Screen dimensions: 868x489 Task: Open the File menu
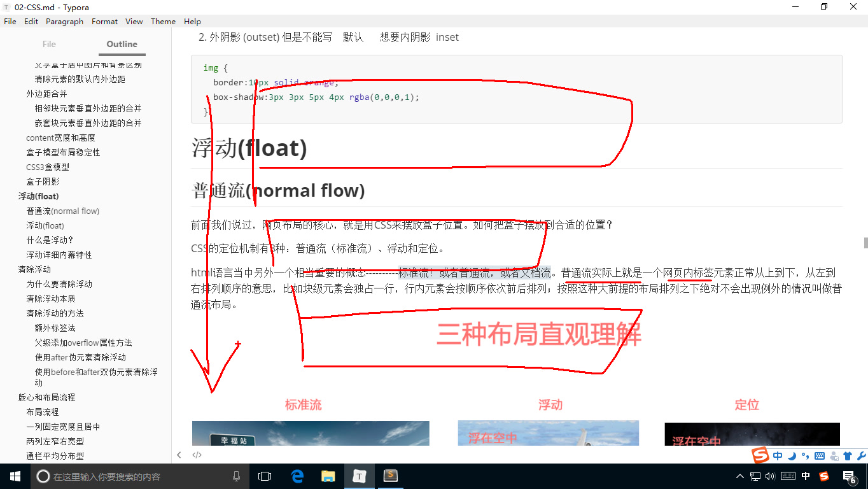[x=10, y=21]
